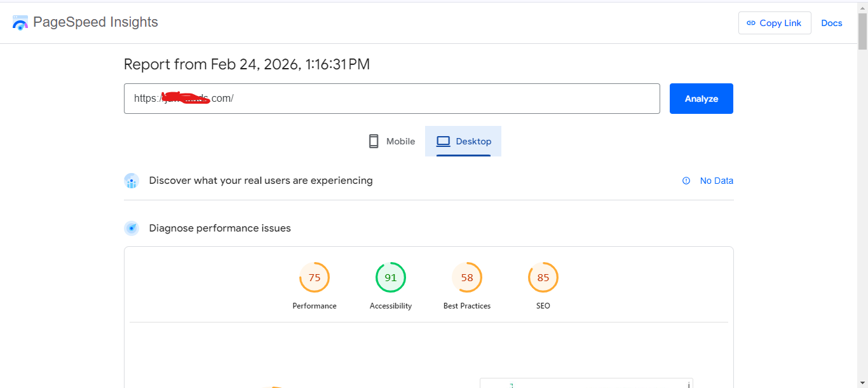Click the SEO score gauge 85
This screenshot has height=388, width=868.
click(543, 278)
